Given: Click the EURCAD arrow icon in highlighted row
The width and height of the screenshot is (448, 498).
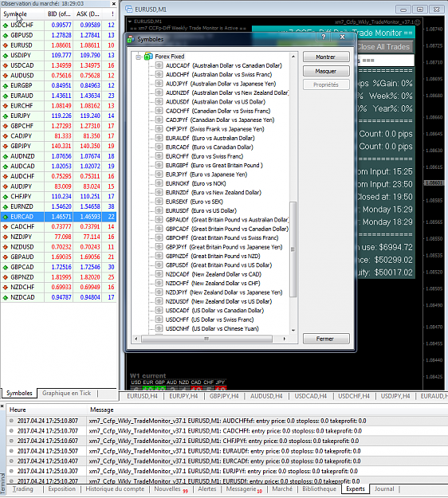Looking at the screenshot, I should pyautogui.click(x=6, y=217).
